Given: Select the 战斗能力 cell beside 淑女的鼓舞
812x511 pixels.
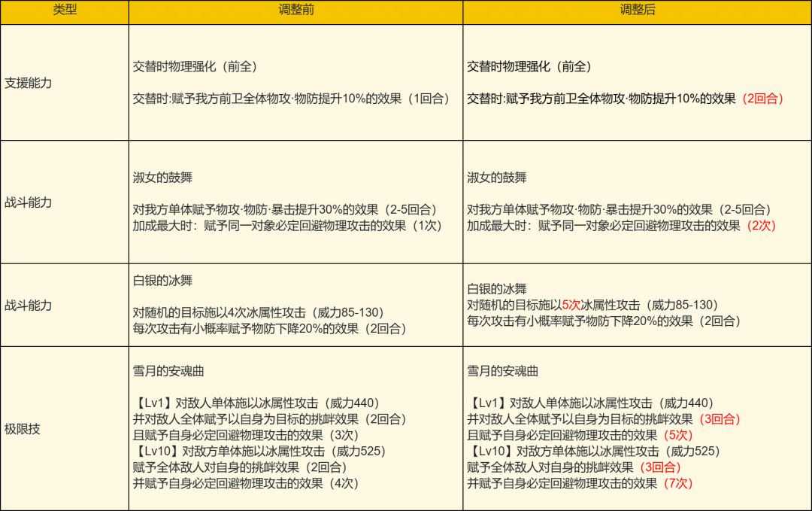Looking at the screenshot, I should 65,202.
